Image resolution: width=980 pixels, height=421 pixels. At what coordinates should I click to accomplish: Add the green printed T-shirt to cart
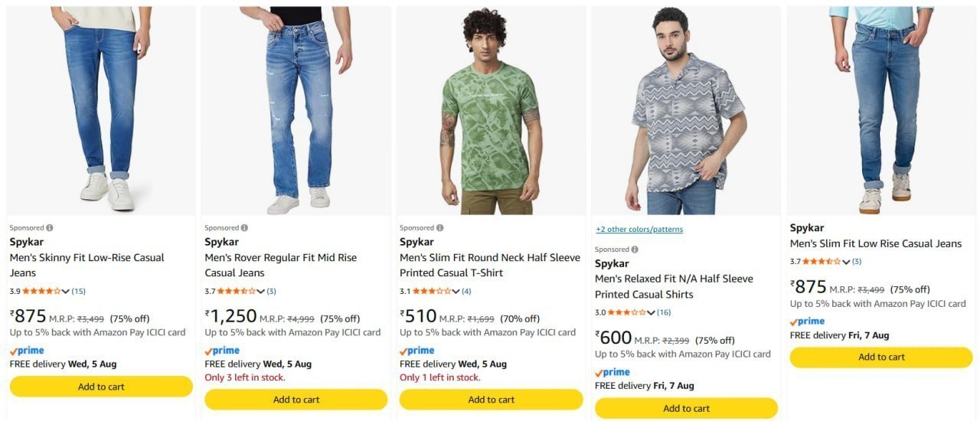point(492,400)
